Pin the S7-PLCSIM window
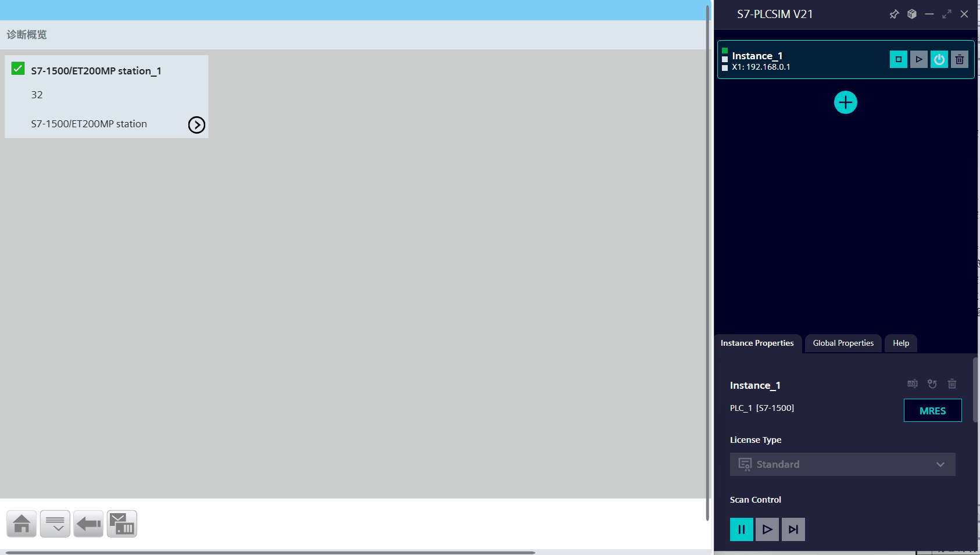The image size is (980, 555). 894,14
